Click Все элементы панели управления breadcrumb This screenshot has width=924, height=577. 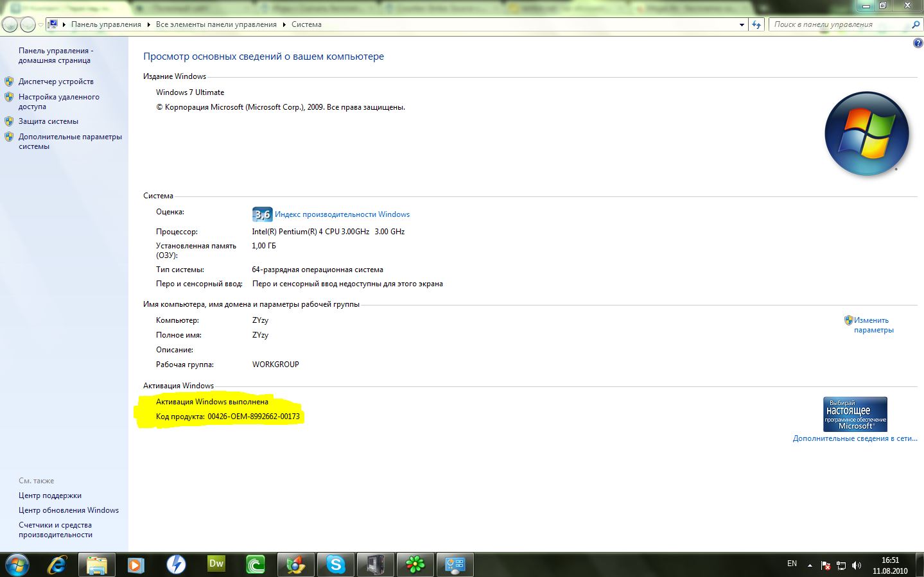pyautogui.click(x=216, y=24)
